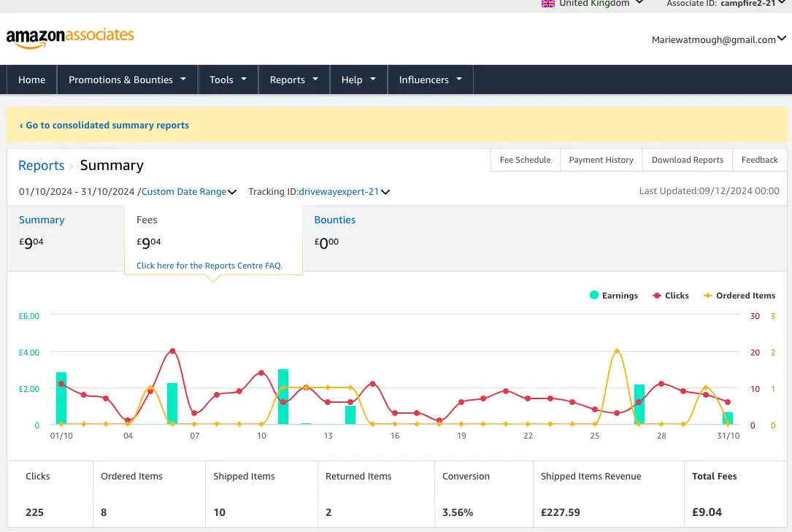The width and height of the screenshot is (792, 532).
Task: Click Download Reports
Action: [x=688, y=160]
